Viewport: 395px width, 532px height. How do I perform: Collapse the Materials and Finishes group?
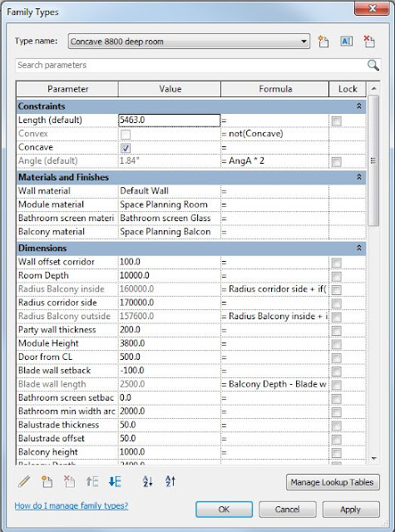coord(358,177)
